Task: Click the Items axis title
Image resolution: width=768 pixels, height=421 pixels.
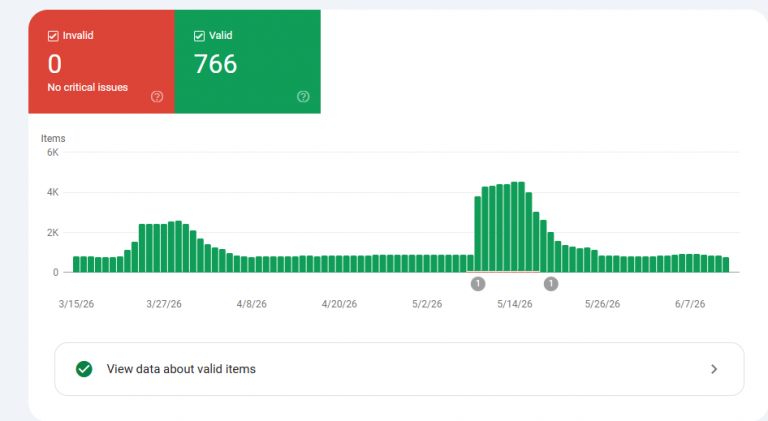Action: coord(53,139)
